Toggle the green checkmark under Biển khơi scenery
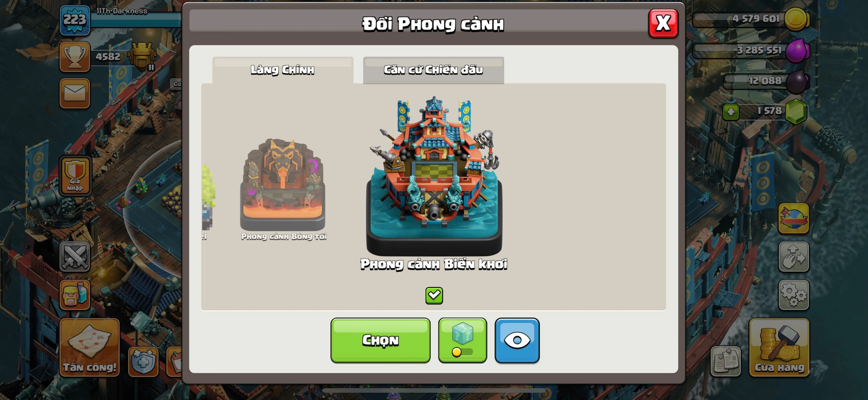Viewport: 868px width, 400px height. click(434, 296)
